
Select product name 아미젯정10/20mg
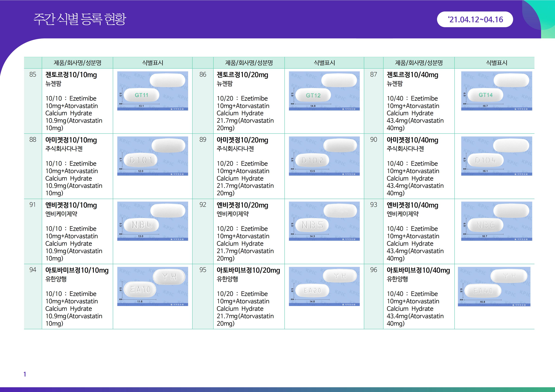click(242, 140)
